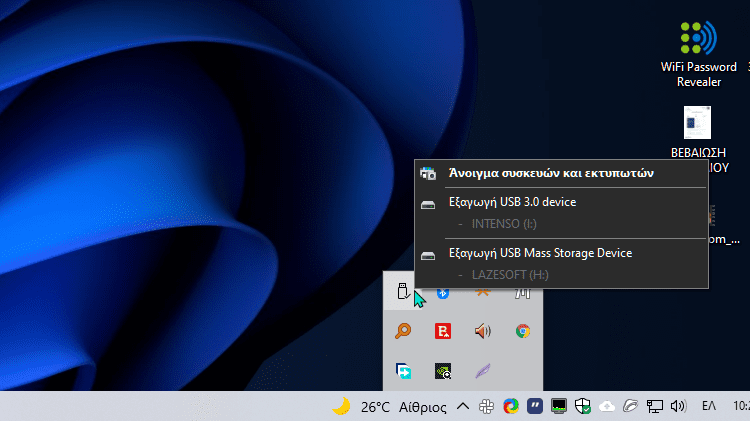
Task: Click the speaker icon in overflow tray
Action: pyautogui.click(x=482, y=332)
